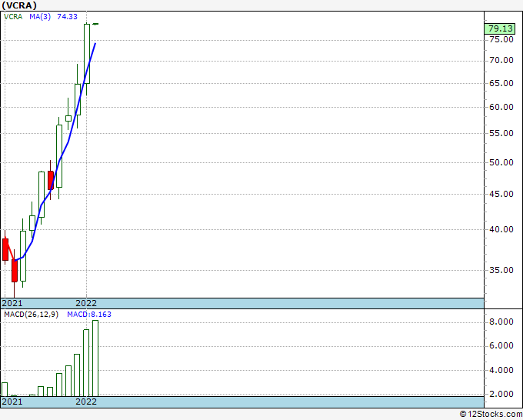
Task: Select the MA(3) indicator label
Action: 40,17
